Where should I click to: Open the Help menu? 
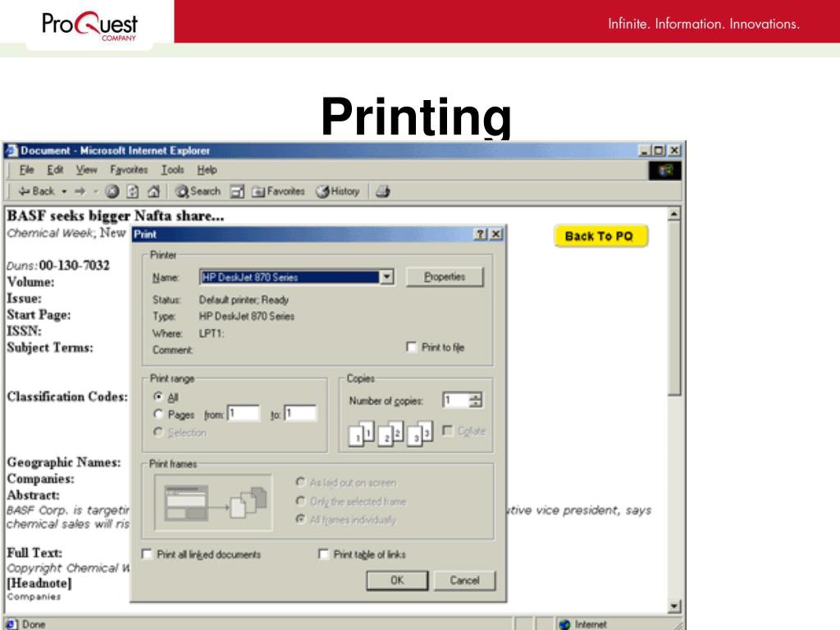tap(207, 170)
